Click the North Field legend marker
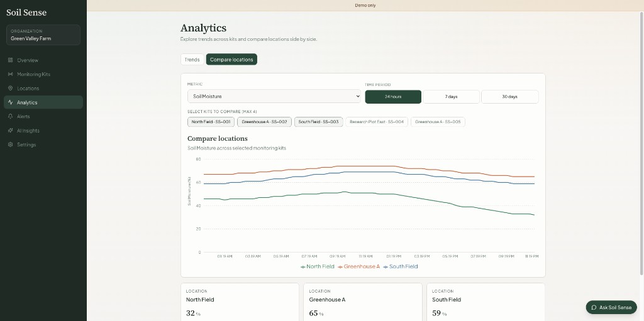This screenshot has height=321, width=644. pyautogui.click(x=303, y=267)
